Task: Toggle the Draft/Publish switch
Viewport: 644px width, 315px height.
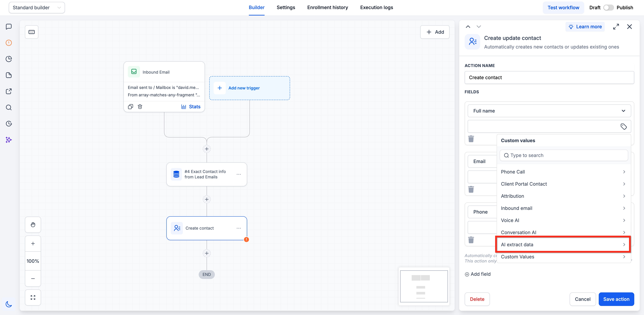Action: pos(609,8)
